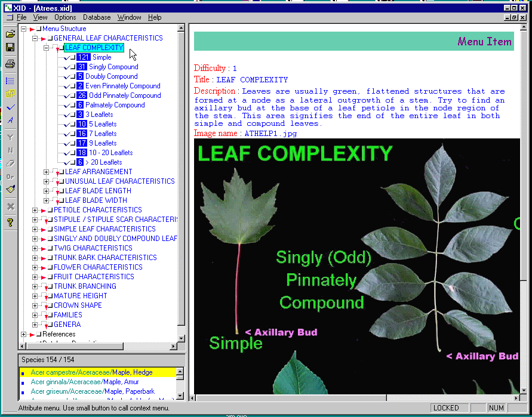Image resolution: width=532 pixels, height=417 pixels.
Task: Expand the LEAF ARRANGEMENT tree node
Action: (x=47, y=172)
